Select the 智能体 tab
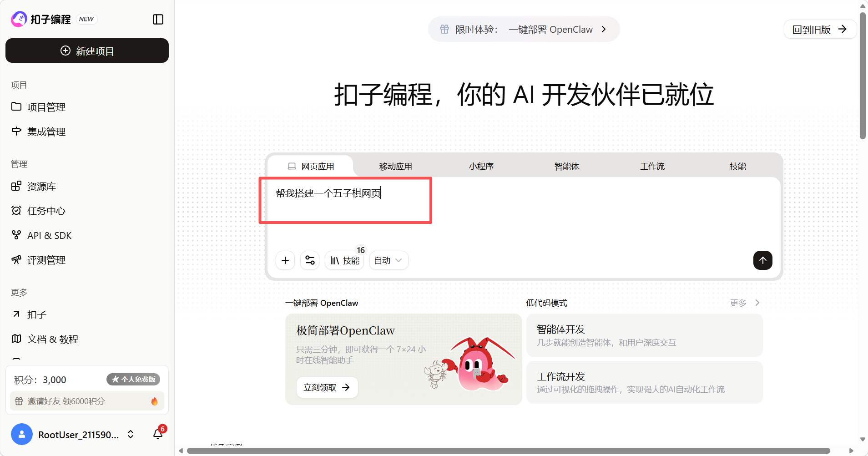 tap(567, 166)
